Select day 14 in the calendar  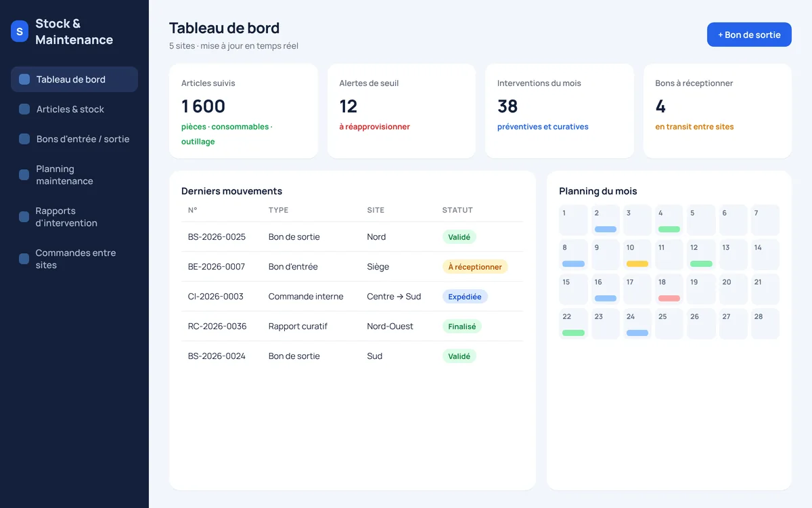pyautogui.click(x=765, y=255)
